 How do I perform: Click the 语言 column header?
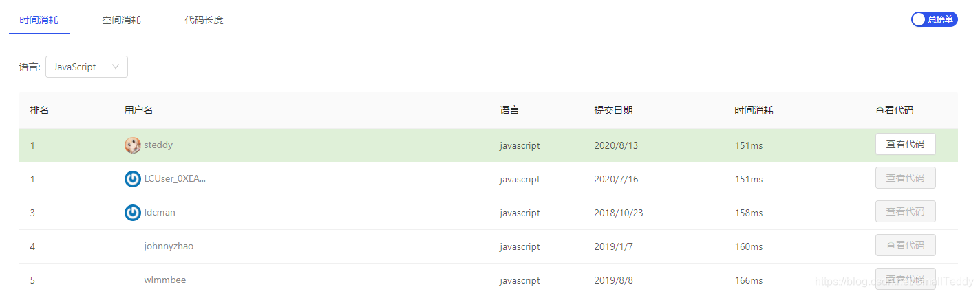509,110
